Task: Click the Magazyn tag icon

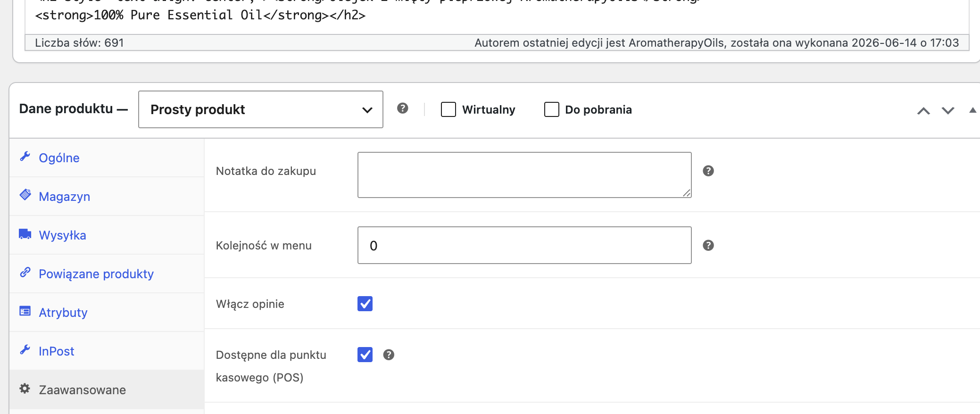Action: 25,195
